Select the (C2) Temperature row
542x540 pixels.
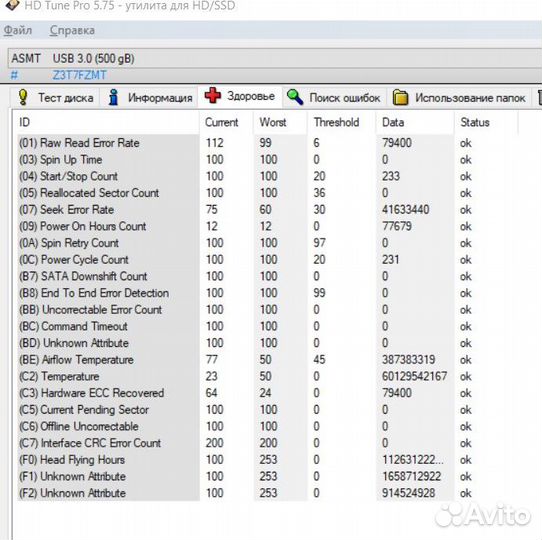tap(268, 376)
